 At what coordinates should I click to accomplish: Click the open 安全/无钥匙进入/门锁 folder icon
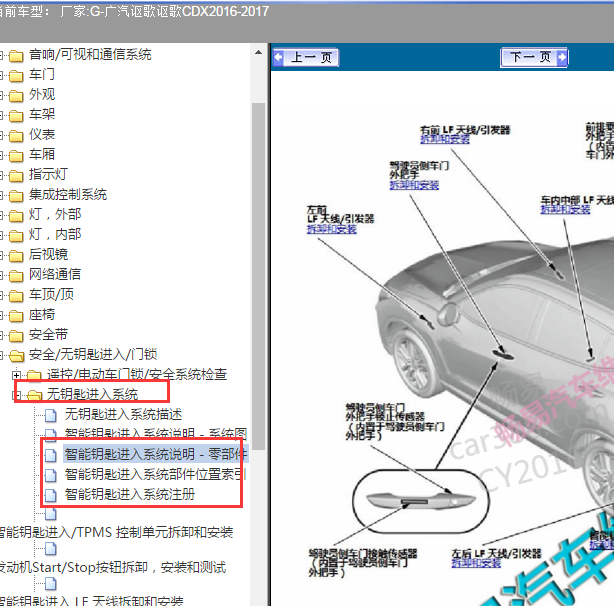click(x=16, y=356)
